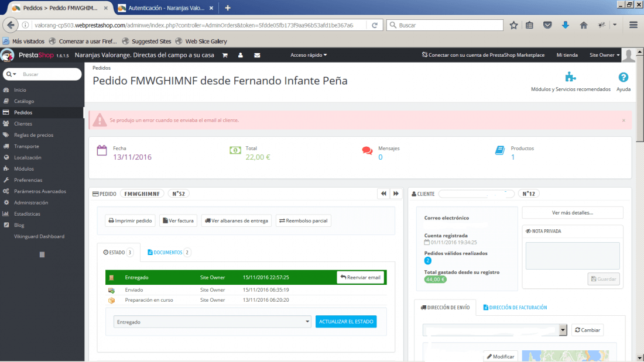This screenshot has height=362, width=644.
Task: Focus the sidebar Buscar search field
Action: pyautogui.click(x=49, y=74)
